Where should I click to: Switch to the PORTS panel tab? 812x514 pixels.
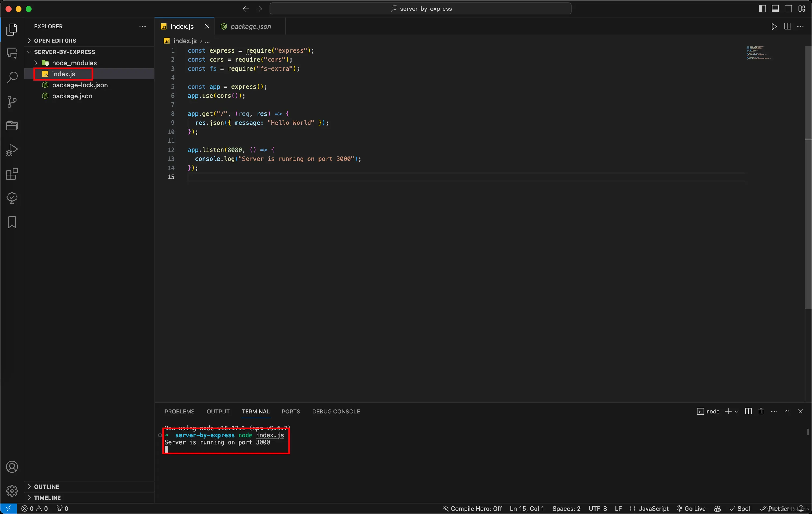pyautogui.click(x=291, y=411)
